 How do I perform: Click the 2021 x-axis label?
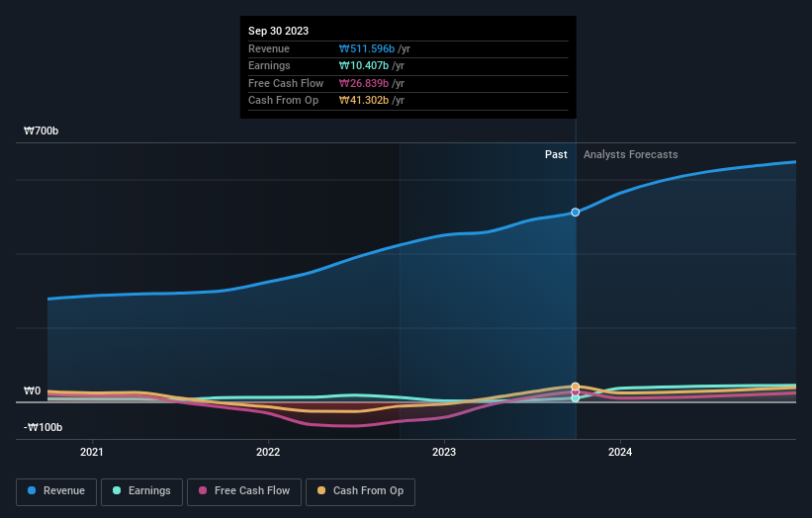click(x=92, y=452)
